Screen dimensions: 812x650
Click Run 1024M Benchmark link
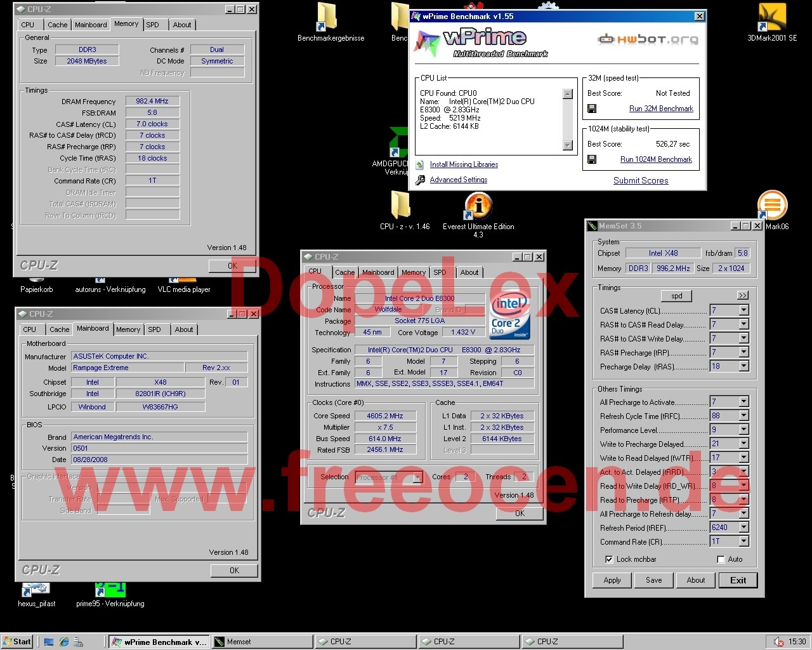point(656,159)
